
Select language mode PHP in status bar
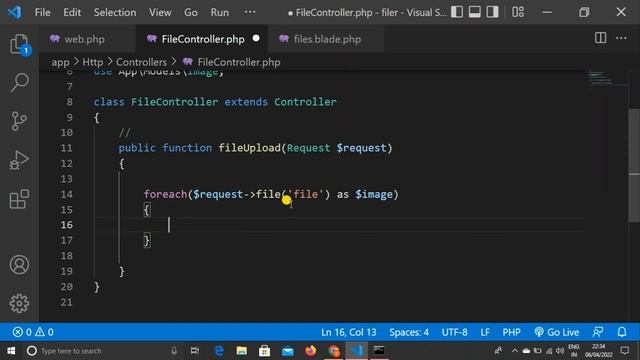(x=511, y=332)
